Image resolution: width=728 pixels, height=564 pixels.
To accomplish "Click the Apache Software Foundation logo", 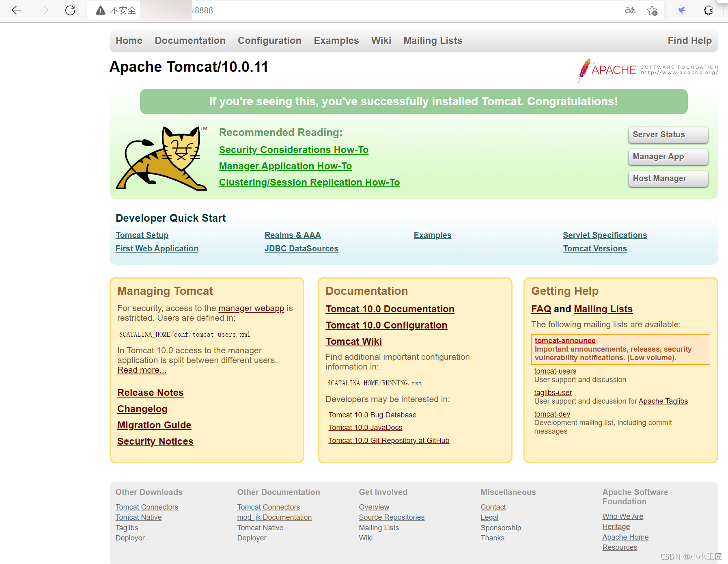I will click(648, 70).
